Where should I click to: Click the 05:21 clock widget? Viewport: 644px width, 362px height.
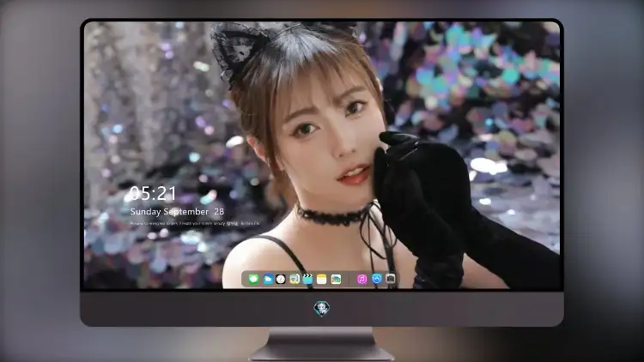pos(153,193)
